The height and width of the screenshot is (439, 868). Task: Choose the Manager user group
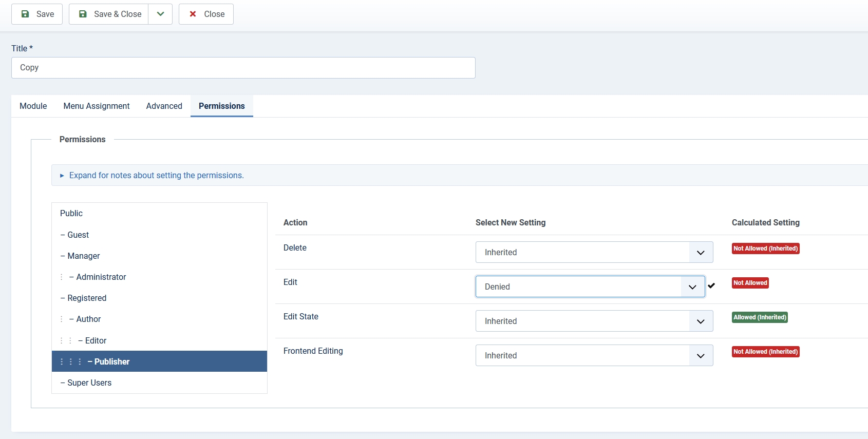pyautogui.click(x=83, y=256)
